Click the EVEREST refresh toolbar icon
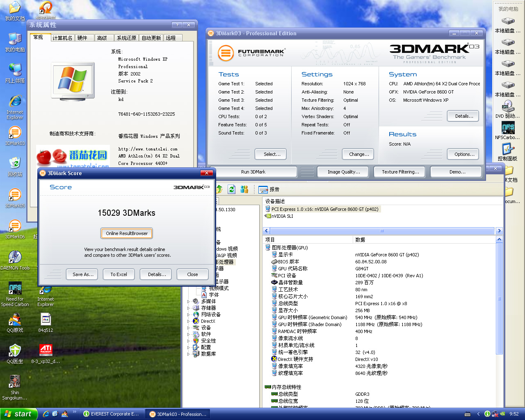 [x=232, y=189]
